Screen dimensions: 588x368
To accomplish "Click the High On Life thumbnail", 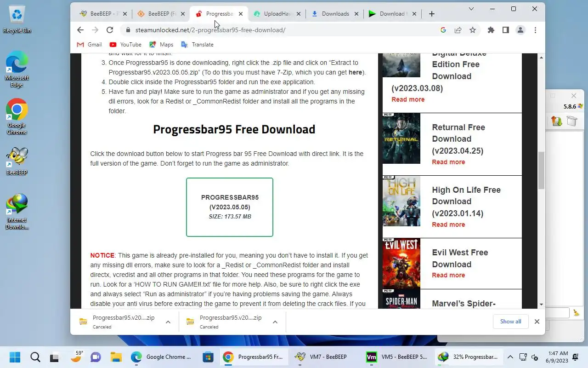I will coord(401,201).
